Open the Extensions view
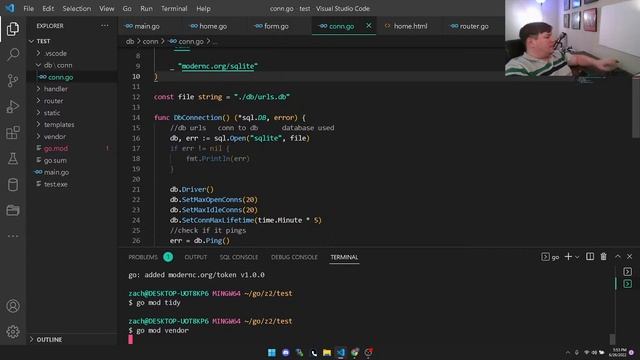Screen dimensions: 640x360 pos(13,132)
